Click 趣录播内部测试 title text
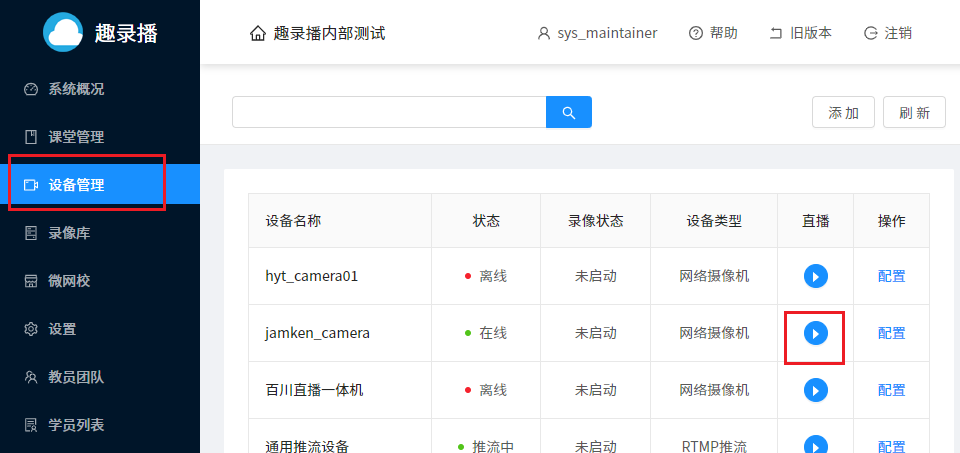 pyautogui.click(x=329, y=33)
